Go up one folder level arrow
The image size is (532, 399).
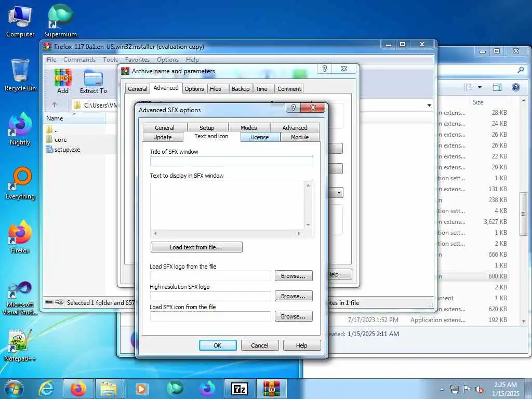[x=55, y=105]
